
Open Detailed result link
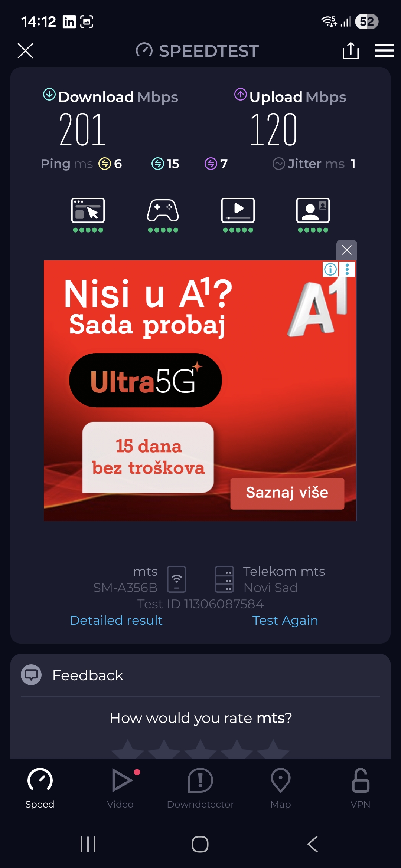(x=116, y=620)
